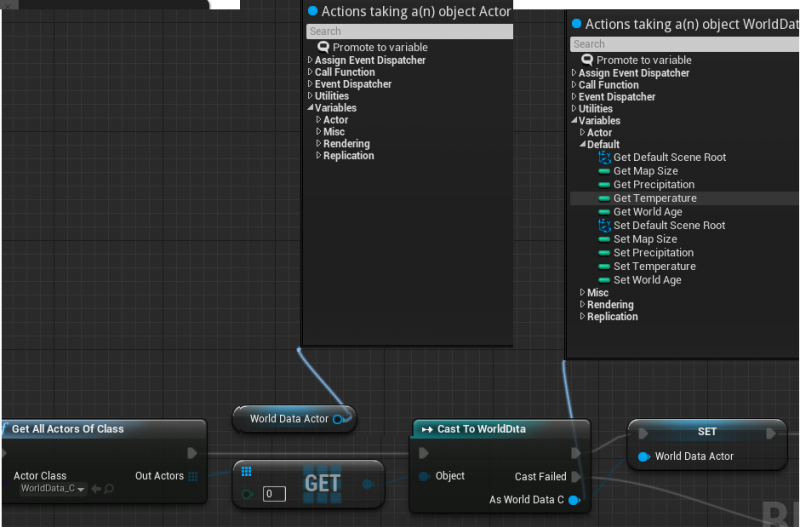Viewport: 800px width, 527px height.
Task: Expand Rendering in Actor menu
Action: [318, 143]
